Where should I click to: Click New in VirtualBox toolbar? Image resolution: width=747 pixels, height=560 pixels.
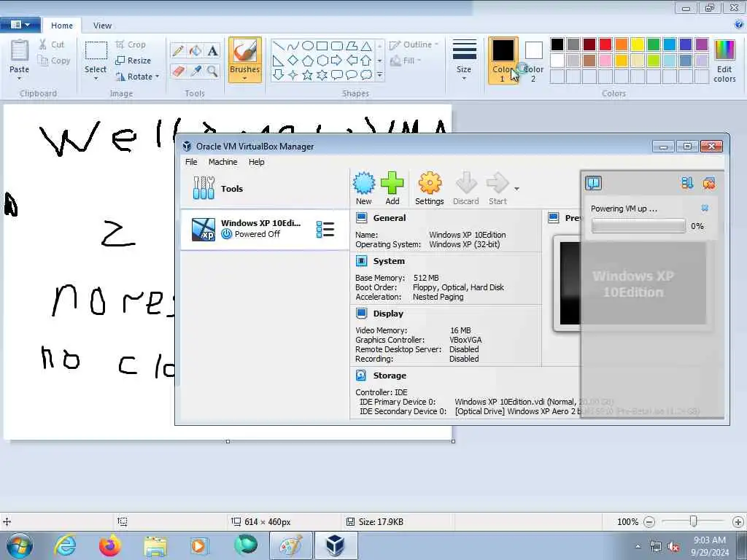(x=364, y=189)
